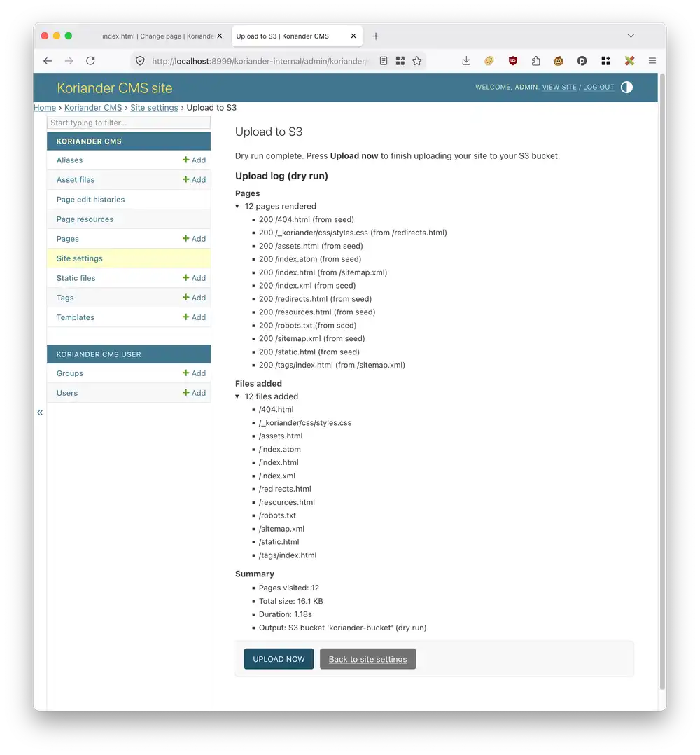Click Add next to Aliases
This screenshot has height=755, width=700.
[x=195, y=160]
